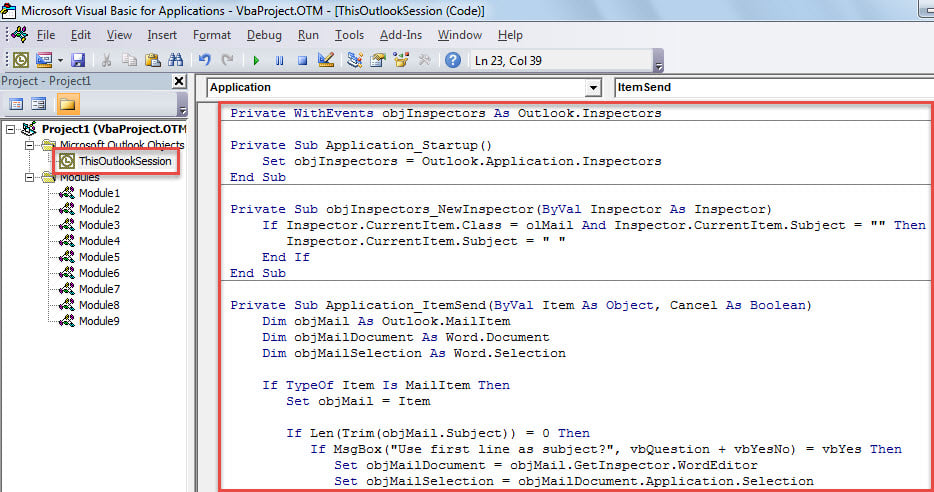The height and width of the screenshot is (492, 934).
Task: Select Module6 in the tree
Action: pos(99,273)
